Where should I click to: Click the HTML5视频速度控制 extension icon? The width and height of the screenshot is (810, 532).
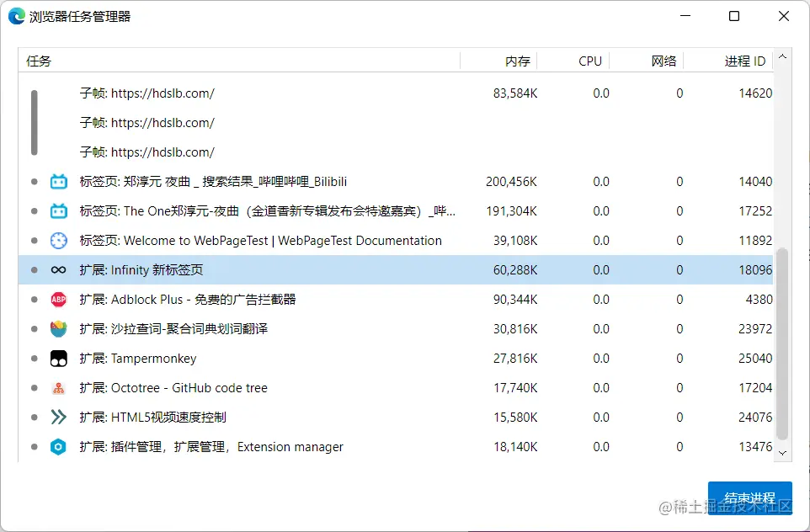(x=58, y=418)
